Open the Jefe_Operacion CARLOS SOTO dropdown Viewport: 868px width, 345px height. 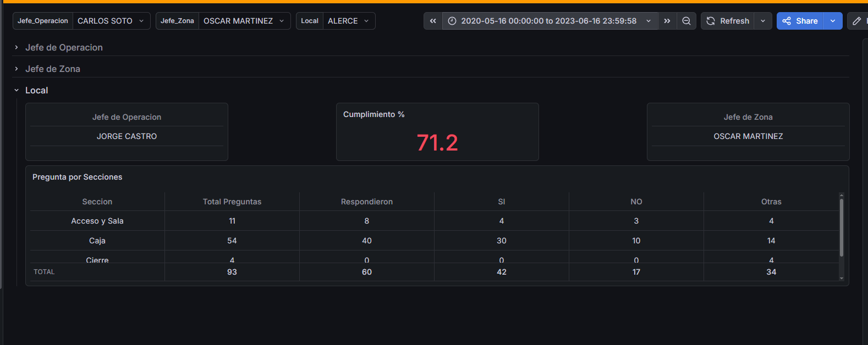click(111, 21)
